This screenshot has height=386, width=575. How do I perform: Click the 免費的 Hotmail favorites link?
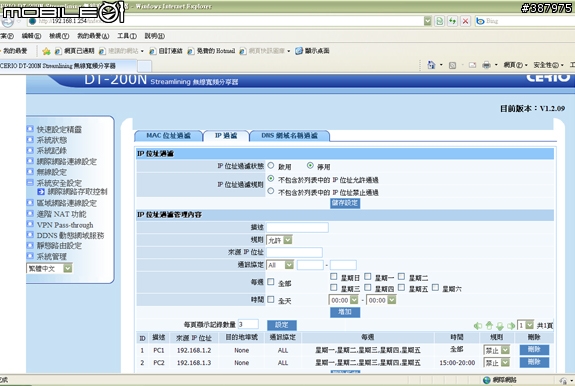[x=212, y=51]
